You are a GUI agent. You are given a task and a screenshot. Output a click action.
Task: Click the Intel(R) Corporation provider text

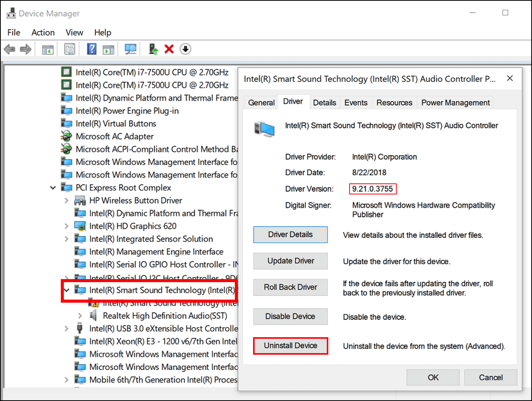(x=384, y=157)
